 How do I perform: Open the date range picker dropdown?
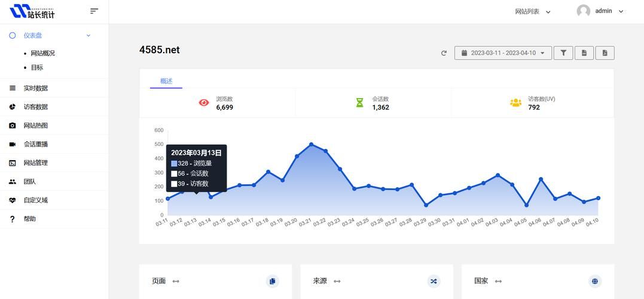503,53
